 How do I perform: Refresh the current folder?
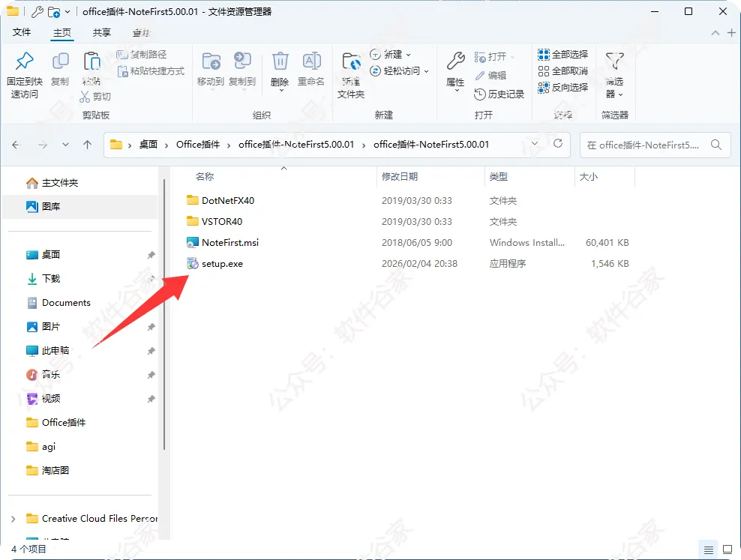point(558,143)
